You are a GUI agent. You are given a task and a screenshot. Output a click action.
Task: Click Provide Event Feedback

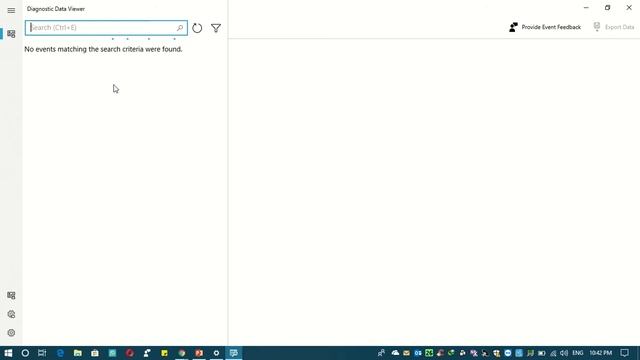pyautogui.click(x=545, y=27)
